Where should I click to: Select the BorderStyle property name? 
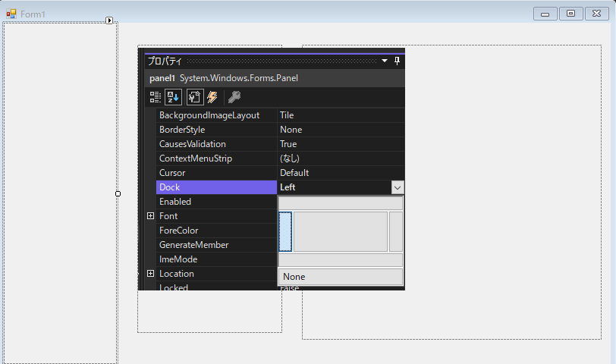[x=182, y=130]
